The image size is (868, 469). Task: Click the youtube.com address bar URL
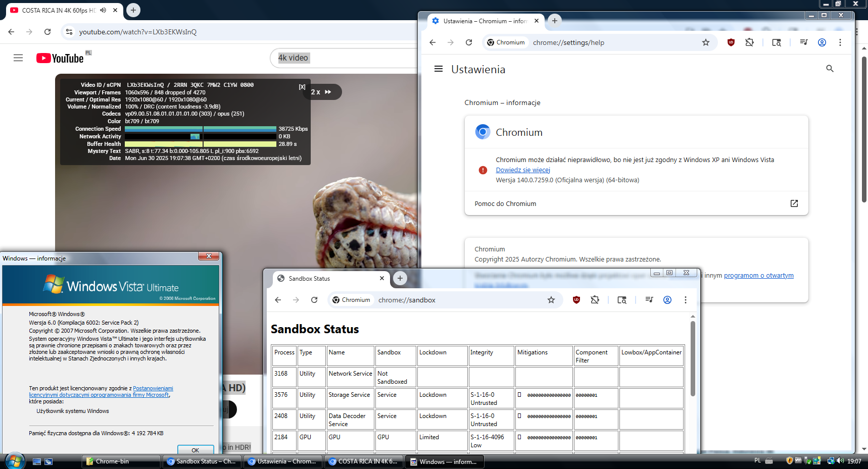coord(138,32)
